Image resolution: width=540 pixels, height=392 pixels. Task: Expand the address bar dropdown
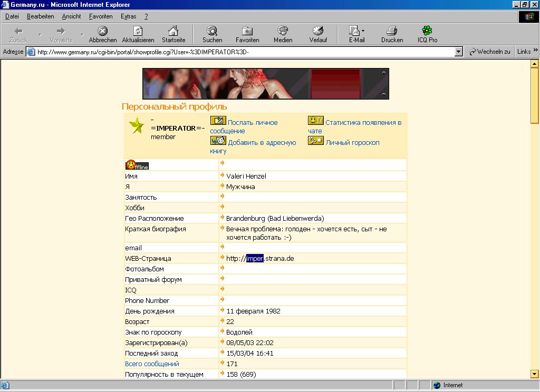458,52
